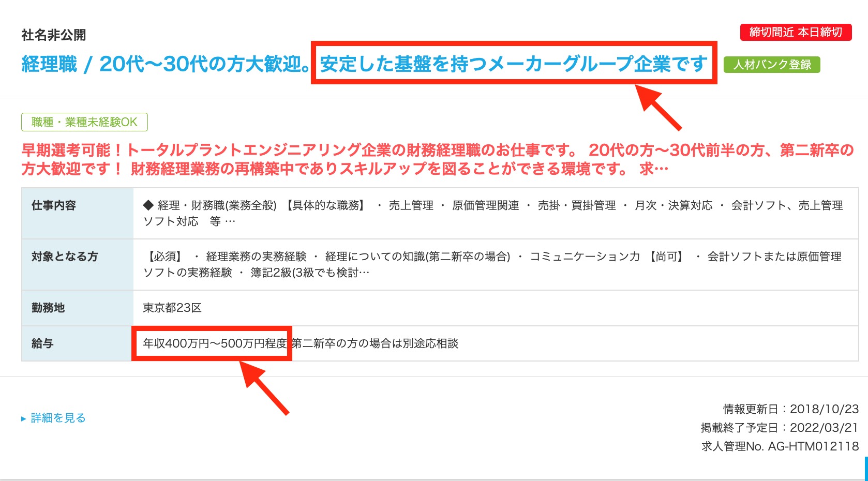
Task: Click the small triangle beside 詳細を見る
Action: [23, 419]
